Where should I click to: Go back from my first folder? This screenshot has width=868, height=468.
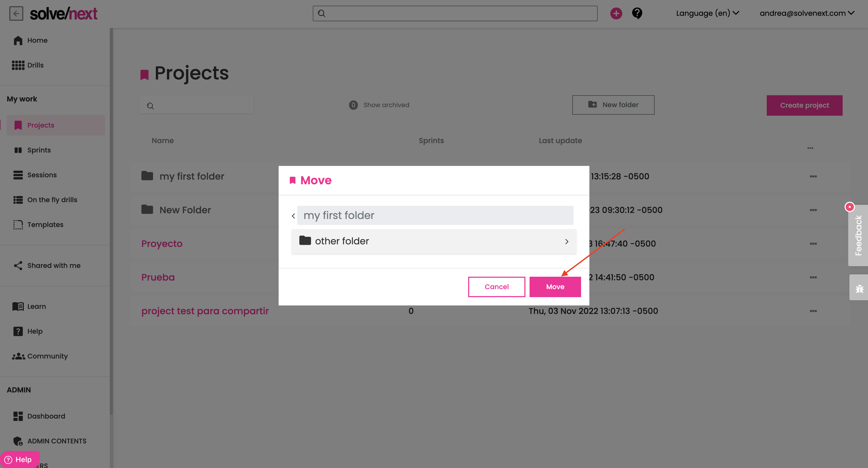point(293,216)
